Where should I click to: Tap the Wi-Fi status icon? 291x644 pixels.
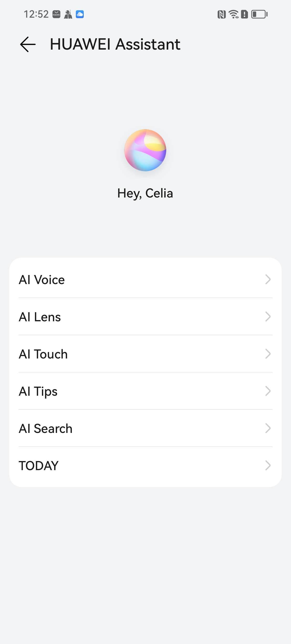234,14
